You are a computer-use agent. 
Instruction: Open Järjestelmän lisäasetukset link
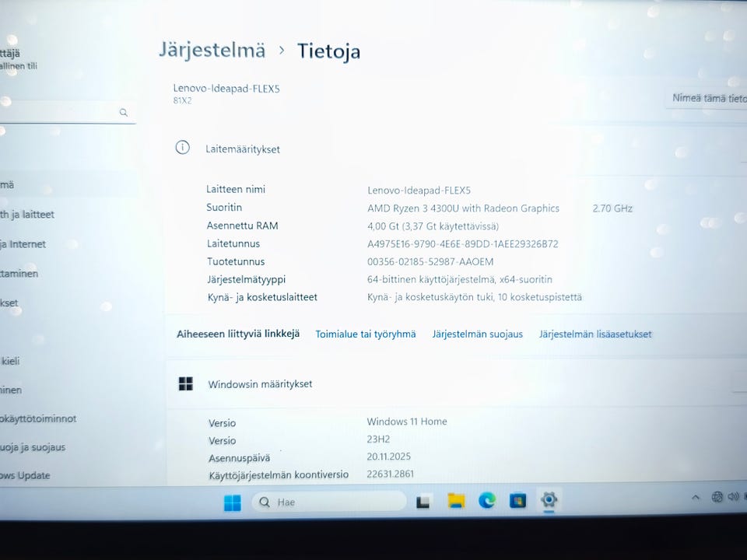(x=595, y=334)
